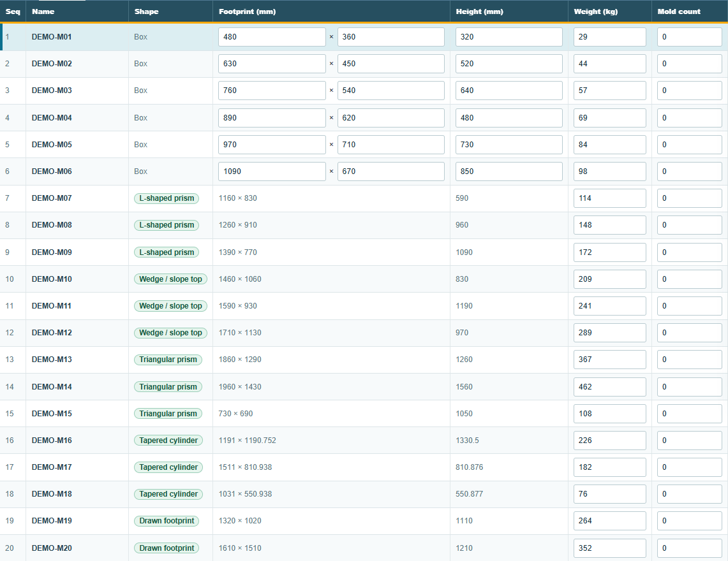The image size is (728, 561).
Task: Edit weight 29 for DEMO-M01
Action: (x=609, y=37)
